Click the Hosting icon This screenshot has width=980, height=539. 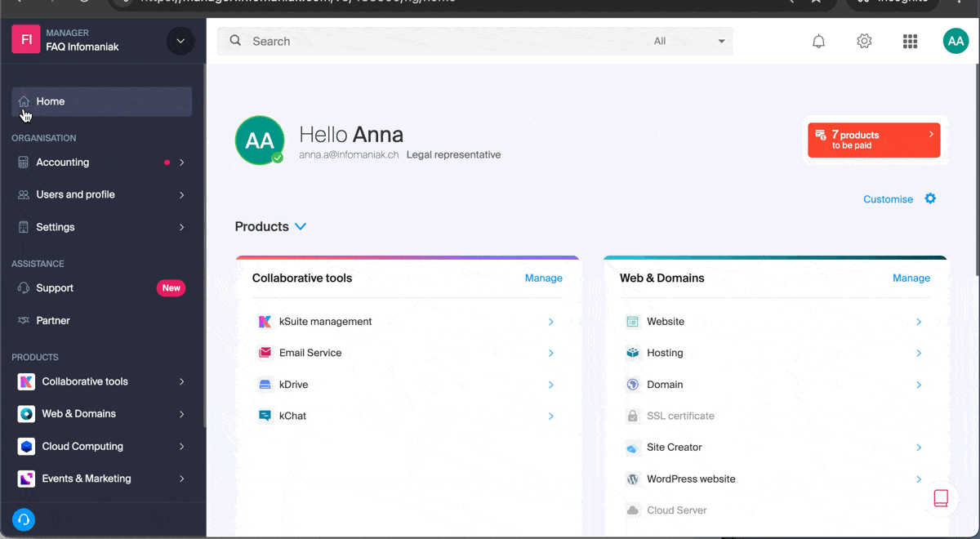pos(632,353)
